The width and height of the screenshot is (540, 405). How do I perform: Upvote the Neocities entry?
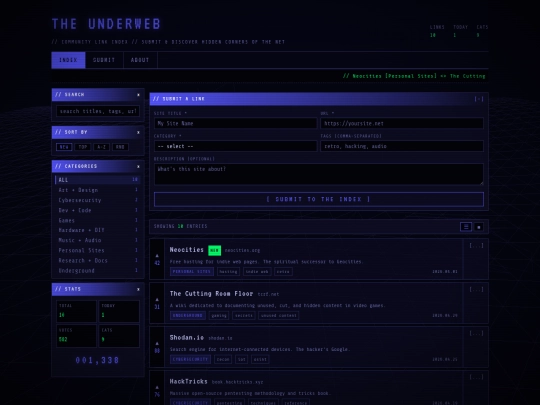coord(157,256)
